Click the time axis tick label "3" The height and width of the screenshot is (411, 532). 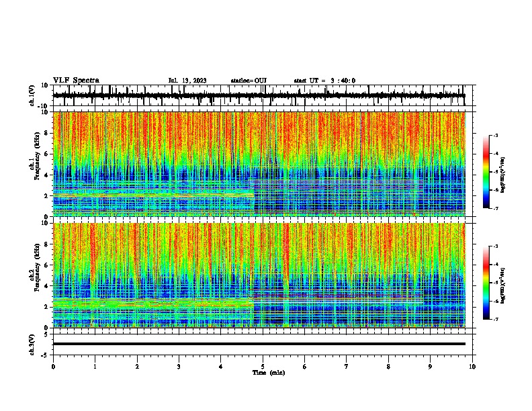179,367
